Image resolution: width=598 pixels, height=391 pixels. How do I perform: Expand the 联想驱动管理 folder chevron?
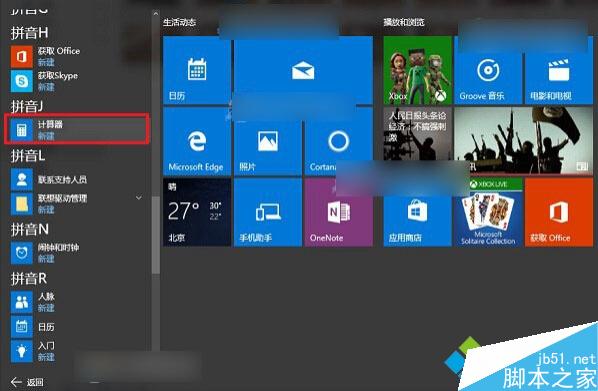tap(139, 198)
